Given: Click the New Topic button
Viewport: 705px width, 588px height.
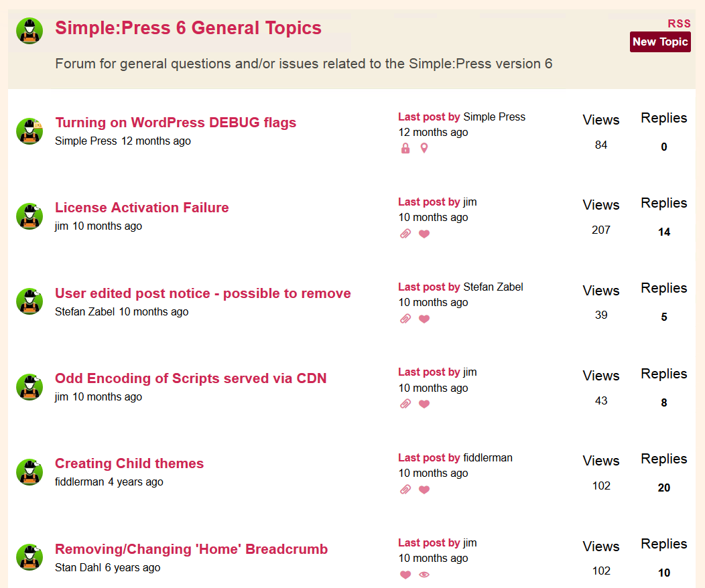Looking at the screenshot, I should pos(660,42).
